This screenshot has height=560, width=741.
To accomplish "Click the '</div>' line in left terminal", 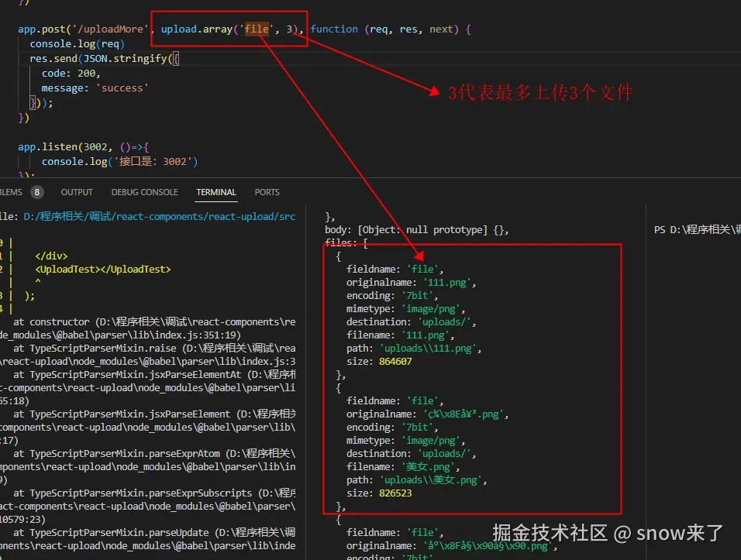I will (x=51, y=256).
